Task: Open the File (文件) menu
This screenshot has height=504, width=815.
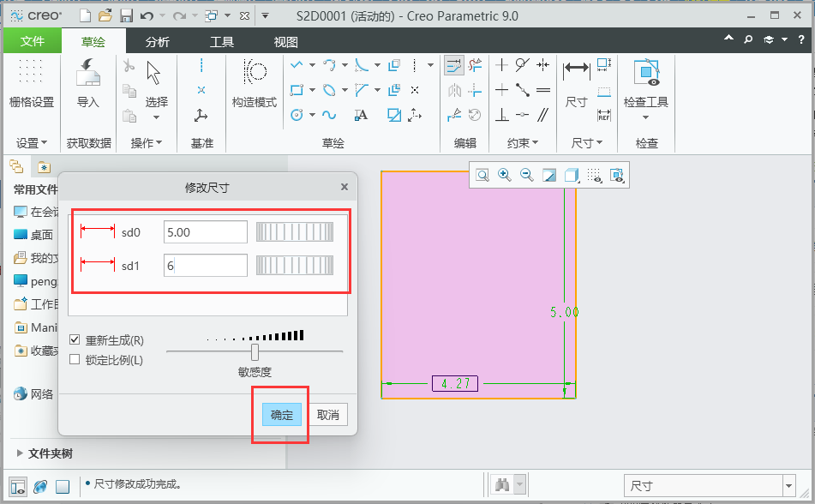Action: pyautogui.click(x=33, y=42)
